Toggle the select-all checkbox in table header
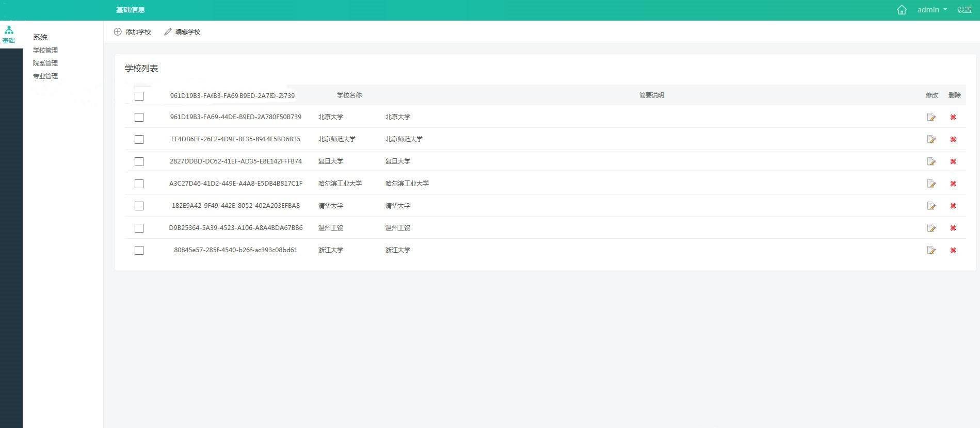The width and height of the screenshot is (980, 428). (x=139, y=96)
